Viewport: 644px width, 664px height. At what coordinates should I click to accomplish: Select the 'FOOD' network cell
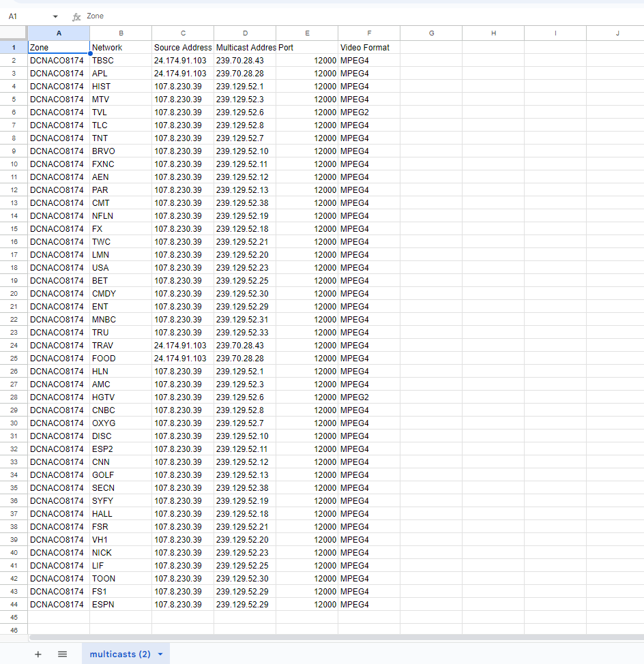tap(121, 359)
